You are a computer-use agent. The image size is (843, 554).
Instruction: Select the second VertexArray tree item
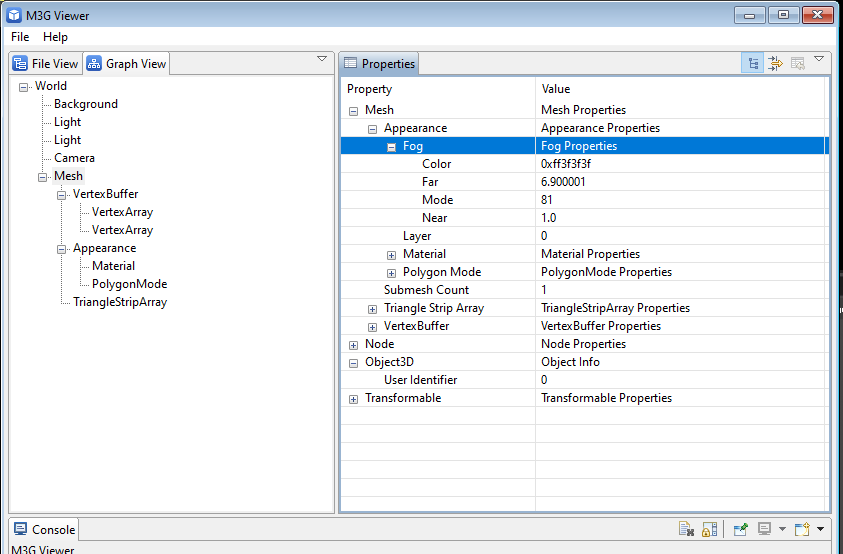pyautogui.click(x=123, y=230)
